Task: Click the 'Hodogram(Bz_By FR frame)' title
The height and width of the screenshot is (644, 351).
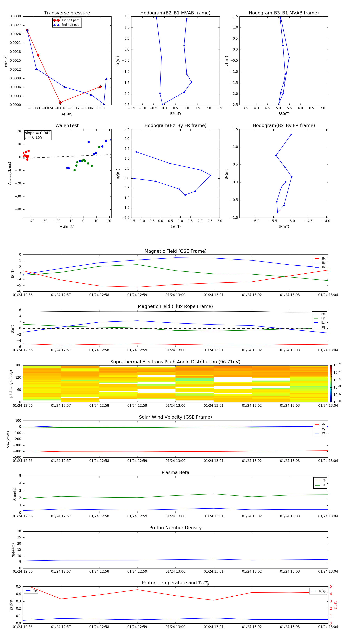Action: 175,125
